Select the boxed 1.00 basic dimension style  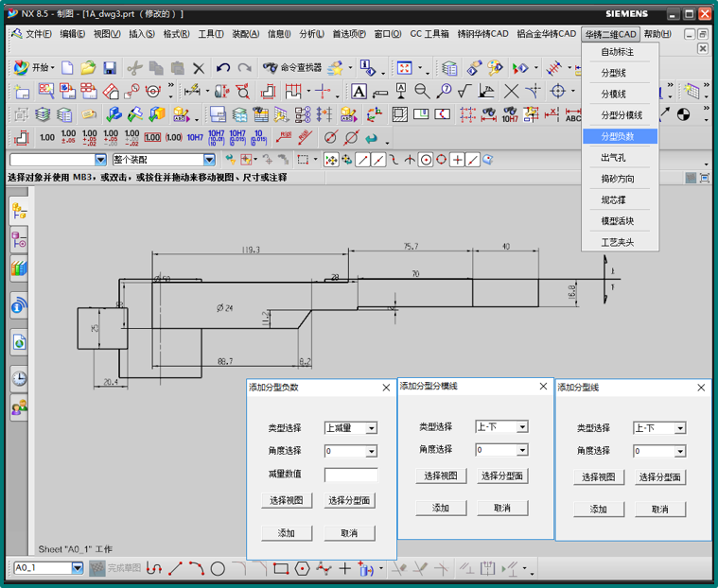point(152,137)
